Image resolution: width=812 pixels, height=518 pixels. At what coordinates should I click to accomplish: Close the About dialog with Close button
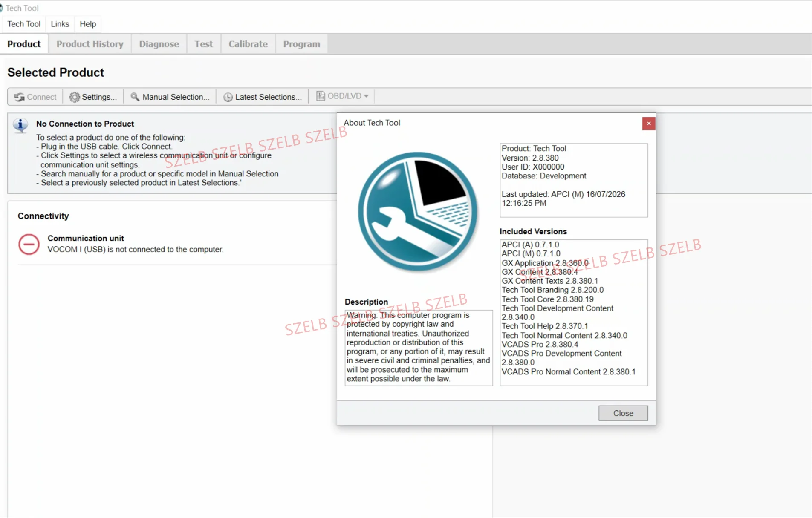coord(623,413)
